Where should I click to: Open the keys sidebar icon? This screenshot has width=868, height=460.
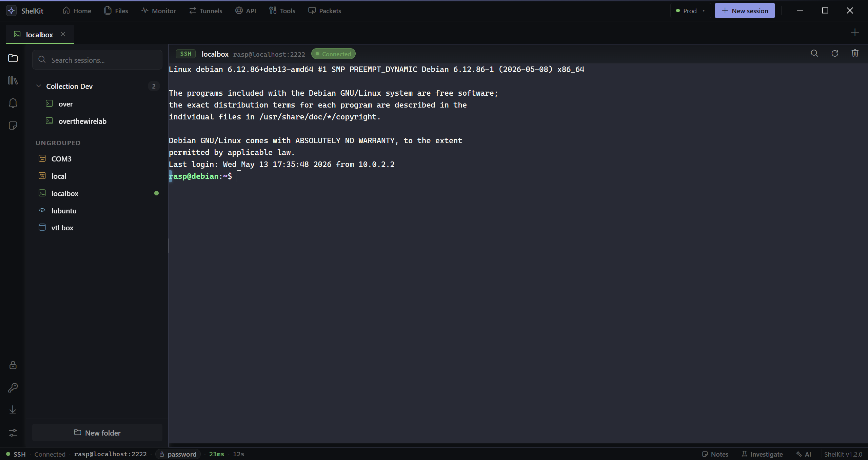click(13, 388)
